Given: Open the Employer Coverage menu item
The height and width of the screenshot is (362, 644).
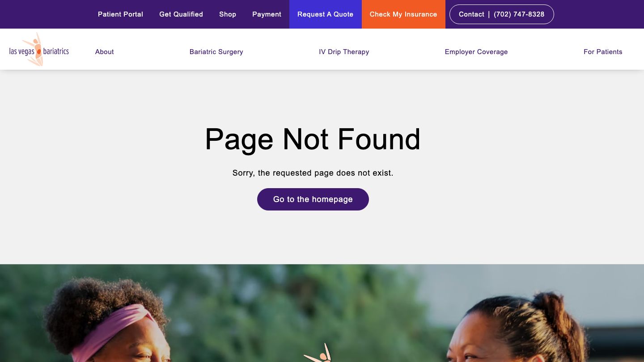Looking at the screenshot, I should pos(476,52).
